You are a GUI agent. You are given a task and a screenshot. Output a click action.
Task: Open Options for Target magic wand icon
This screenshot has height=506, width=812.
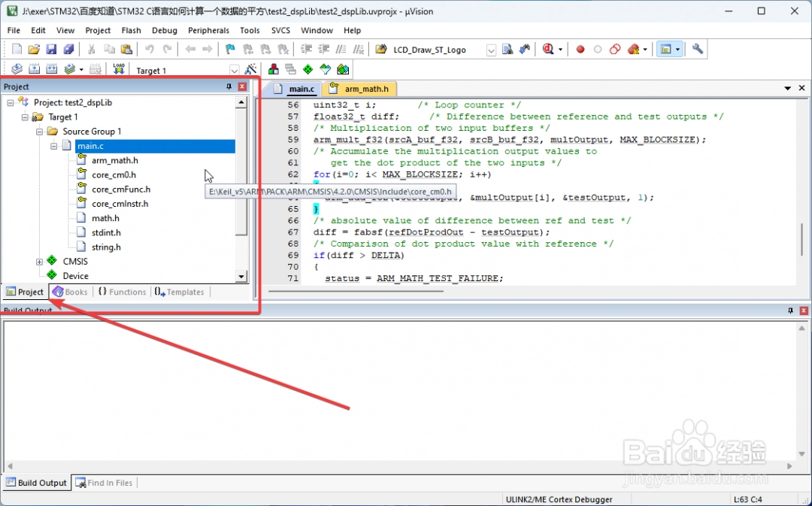point(251,69)
